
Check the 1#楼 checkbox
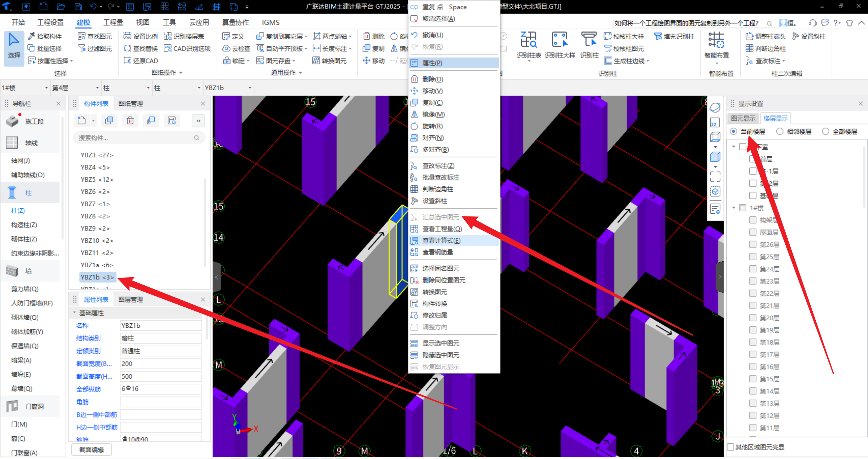click(743, 208)
